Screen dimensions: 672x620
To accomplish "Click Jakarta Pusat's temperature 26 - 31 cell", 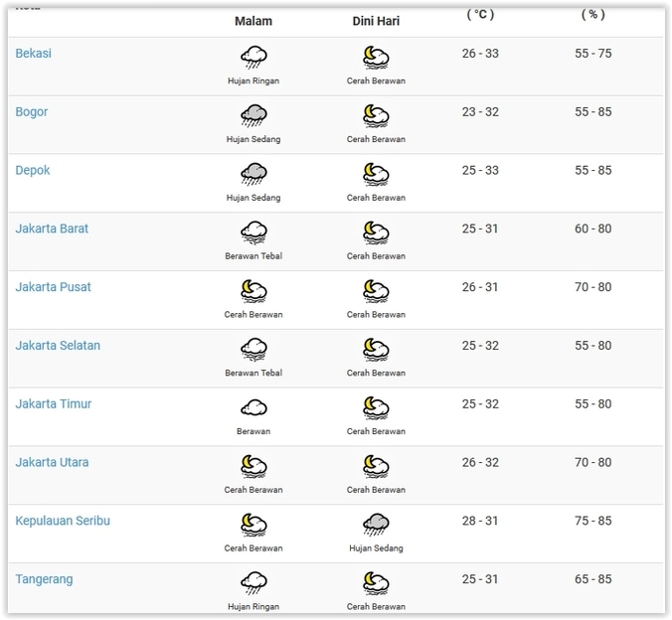I will [480, 287].
